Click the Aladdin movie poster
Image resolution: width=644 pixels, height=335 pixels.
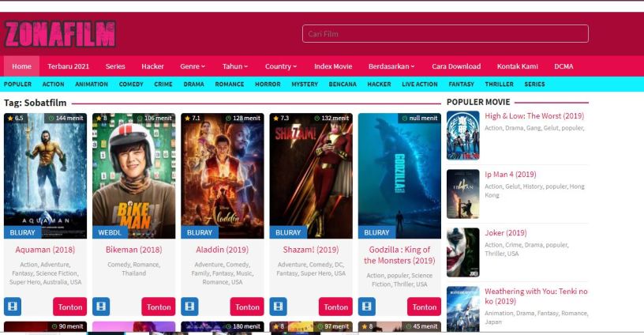pos(223,175)
